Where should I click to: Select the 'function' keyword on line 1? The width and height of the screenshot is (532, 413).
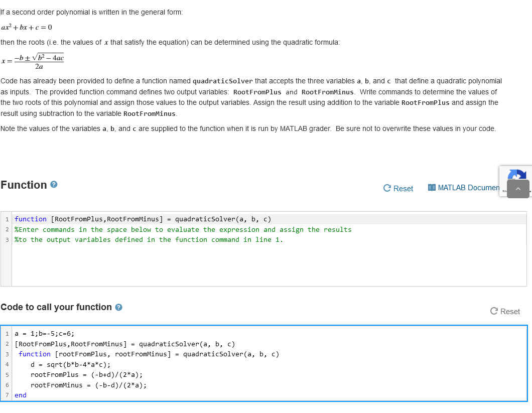pyautogui.click(x=31, y=219)
